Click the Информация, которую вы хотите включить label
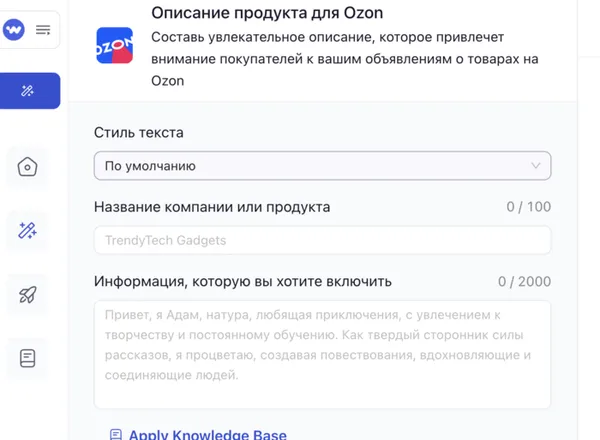 click(x=243, y=281)
